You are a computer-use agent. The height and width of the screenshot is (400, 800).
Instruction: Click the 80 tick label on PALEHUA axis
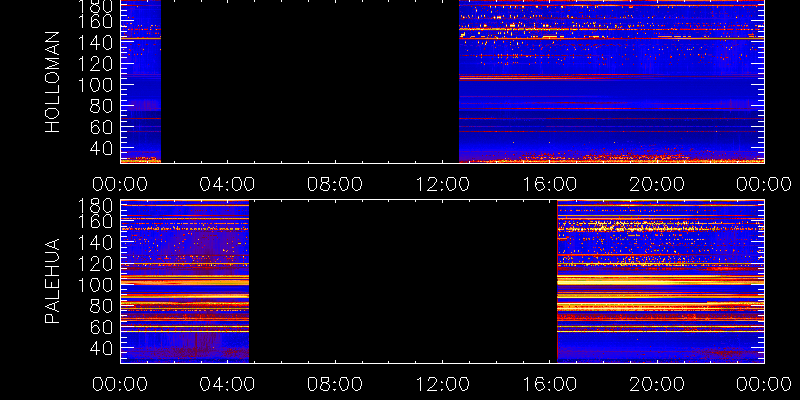104,306
